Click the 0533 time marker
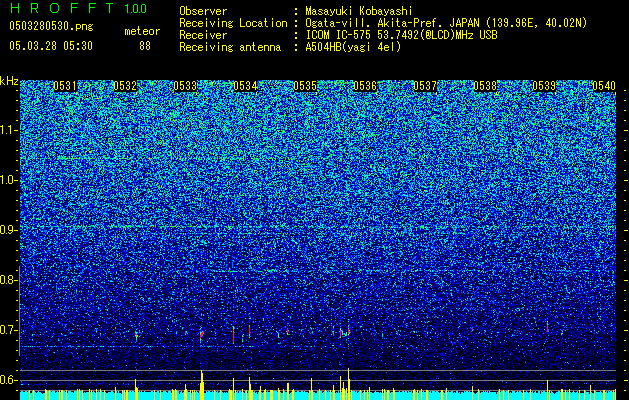629x400 pixels. click(185, 86)
